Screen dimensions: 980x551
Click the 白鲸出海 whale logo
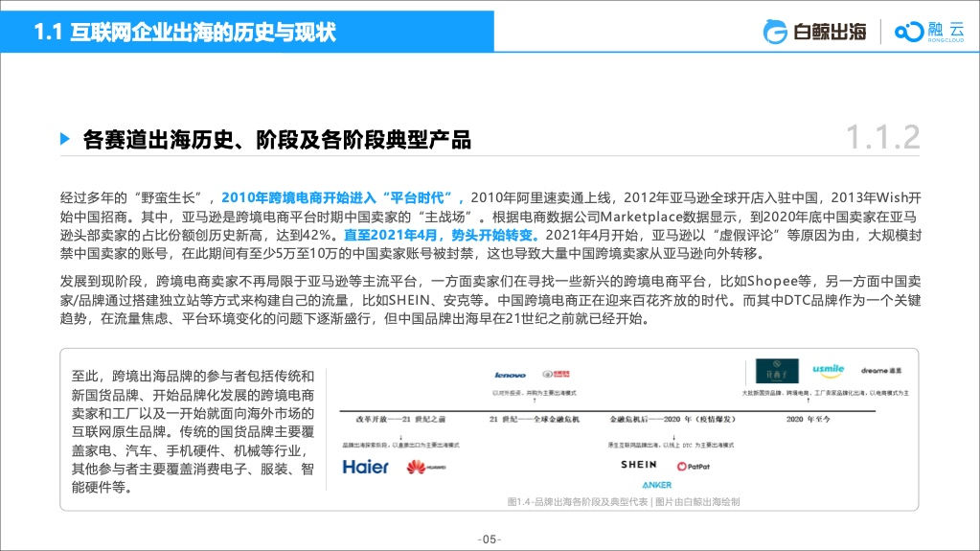(x=814, y=32)
